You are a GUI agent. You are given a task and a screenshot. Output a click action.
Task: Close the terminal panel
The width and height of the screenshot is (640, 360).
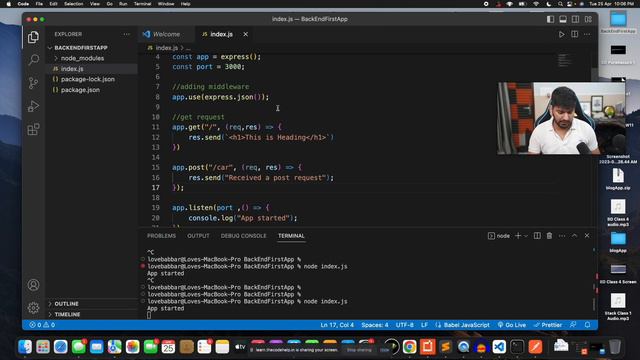point(587,236)
